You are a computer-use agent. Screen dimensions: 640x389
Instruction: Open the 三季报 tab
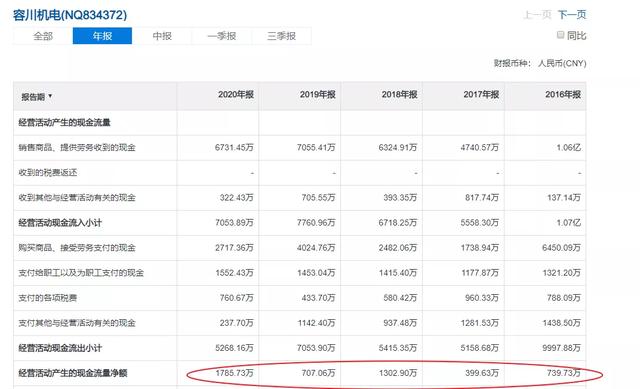(281, 36)
